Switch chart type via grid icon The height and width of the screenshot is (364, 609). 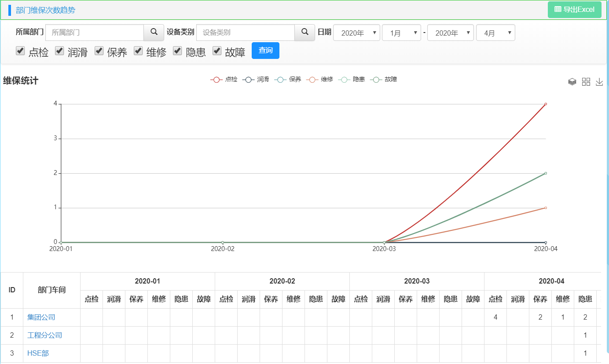point(586,82)
